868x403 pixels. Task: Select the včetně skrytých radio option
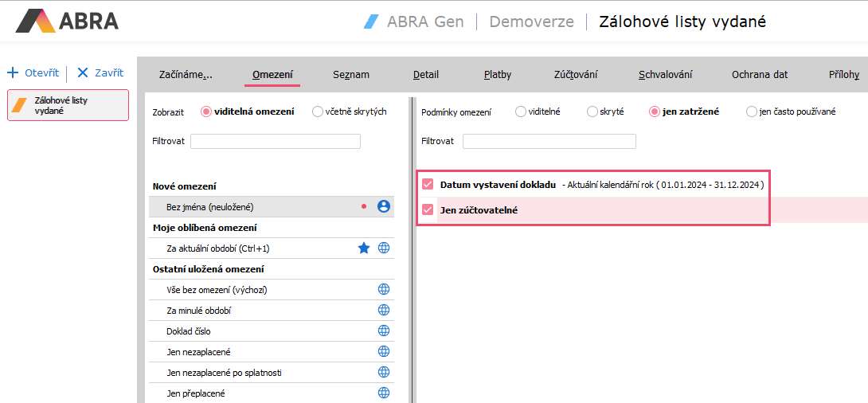(x=318, y=112)
